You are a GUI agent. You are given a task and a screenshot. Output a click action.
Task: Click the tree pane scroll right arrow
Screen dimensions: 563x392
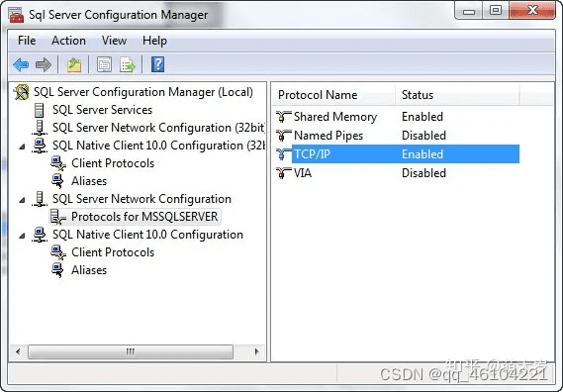[x=256, y=351]
